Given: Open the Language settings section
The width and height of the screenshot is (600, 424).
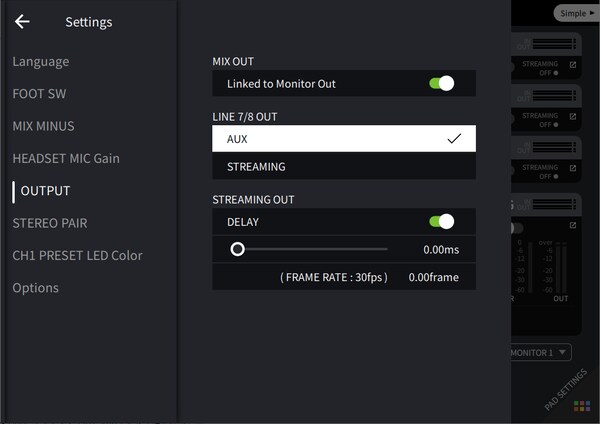Looking at the screenshot, I should click(41, 62).
